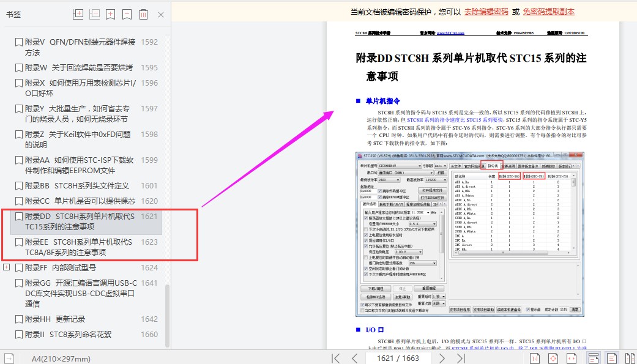Open the www.STCAI.com link in page header

point(450,33)
